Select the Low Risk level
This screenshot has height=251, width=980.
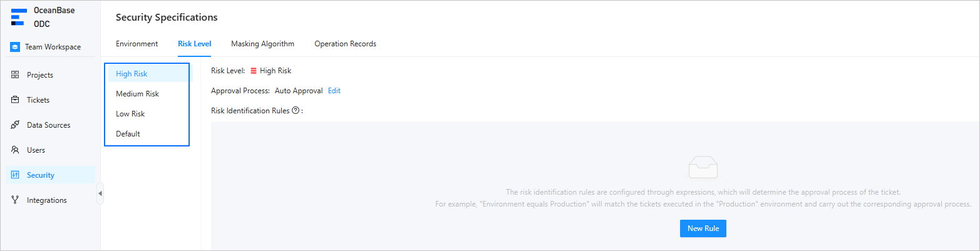click(130, 114)
